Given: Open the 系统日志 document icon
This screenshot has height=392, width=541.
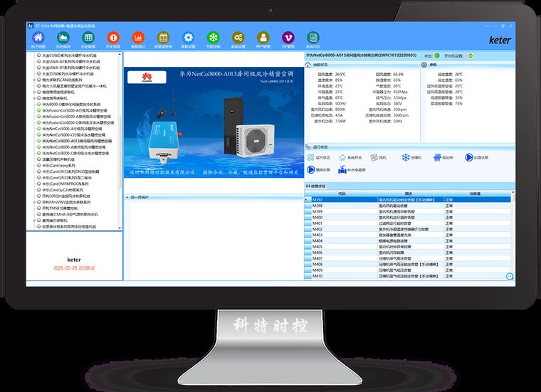Looking at the screenshot, I should tap(313, 38).
